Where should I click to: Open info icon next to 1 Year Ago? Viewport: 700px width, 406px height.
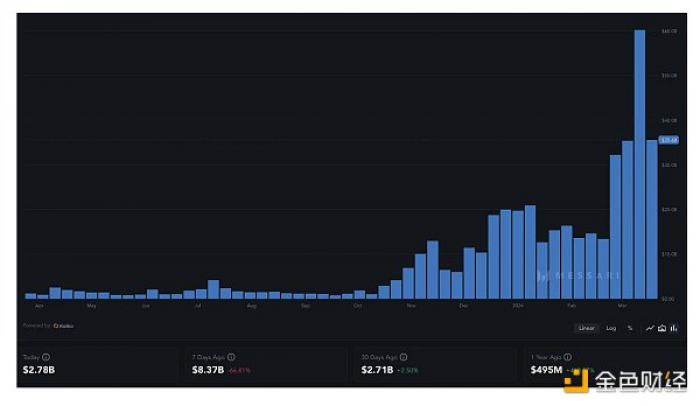(567, 357)
